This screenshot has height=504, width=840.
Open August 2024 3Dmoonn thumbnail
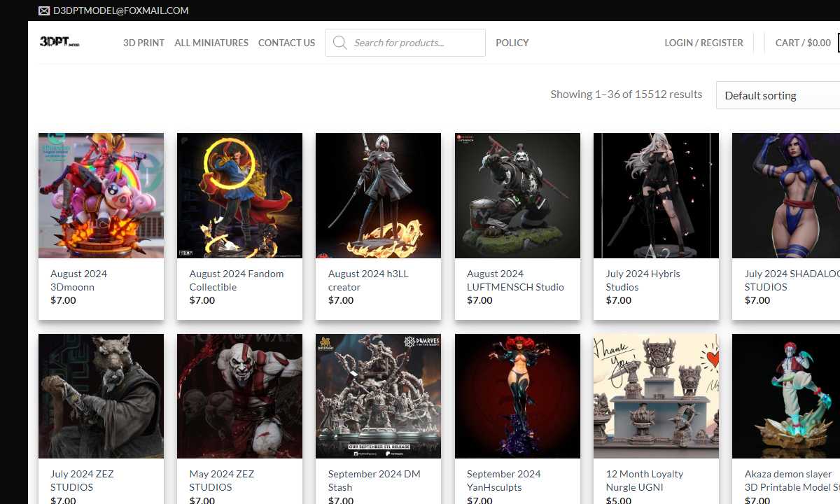point(101,195)
